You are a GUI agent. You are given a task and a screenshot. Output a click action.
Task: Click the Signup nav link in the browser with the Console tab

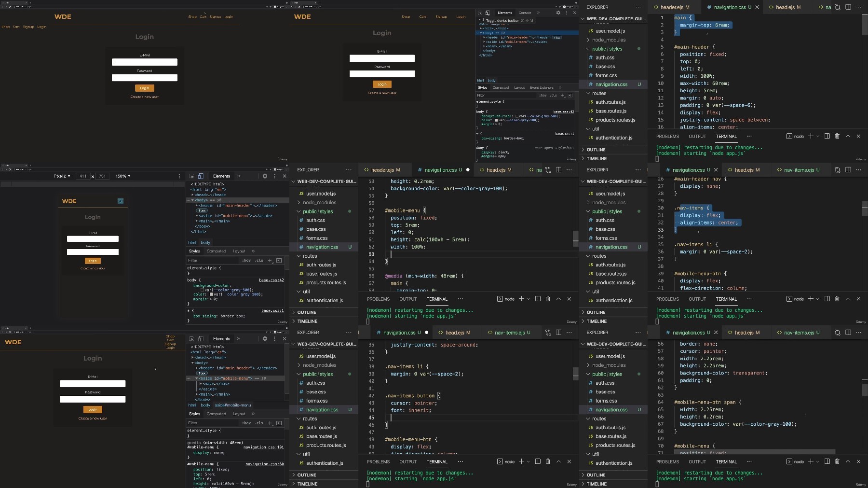pos(441,17)
